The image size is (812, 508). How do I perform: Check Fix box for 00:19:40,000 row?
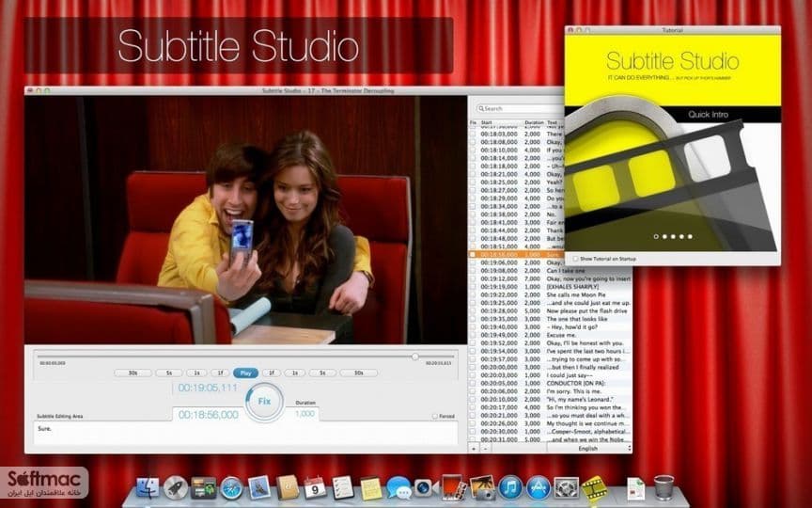point(473,326)
